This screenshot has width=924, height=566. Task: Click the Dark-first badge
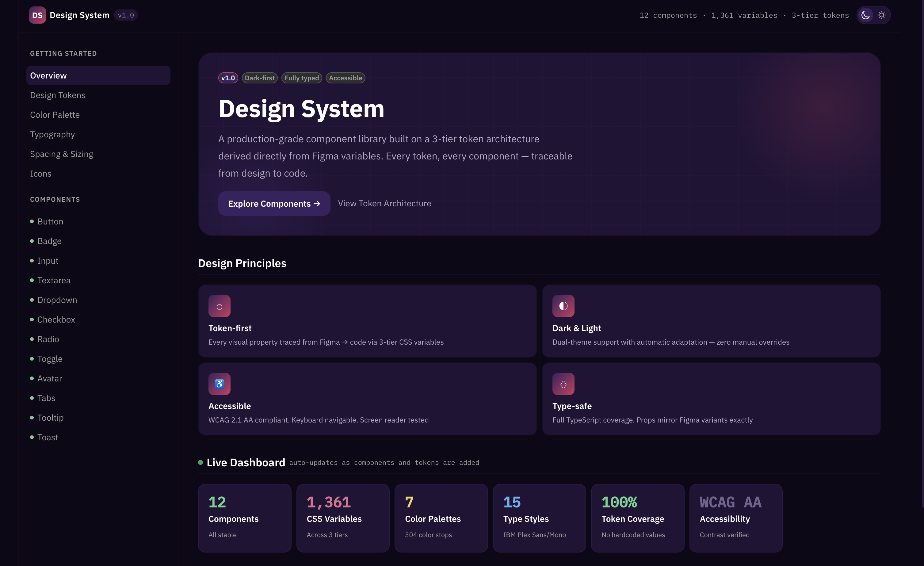[x=259, y=78]
